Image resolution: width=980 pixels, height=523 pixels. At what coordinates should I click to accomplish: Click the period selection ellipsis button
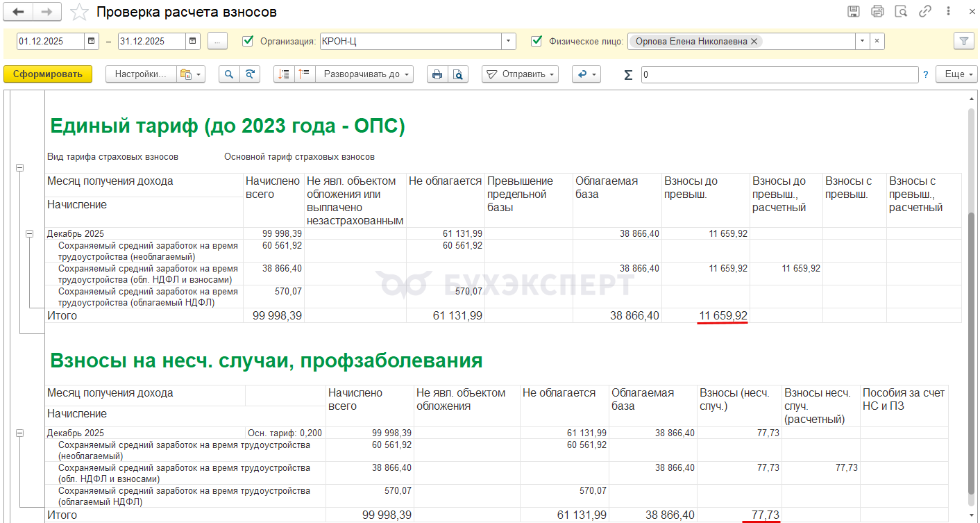pyautogui.click(x=218, y=41)
